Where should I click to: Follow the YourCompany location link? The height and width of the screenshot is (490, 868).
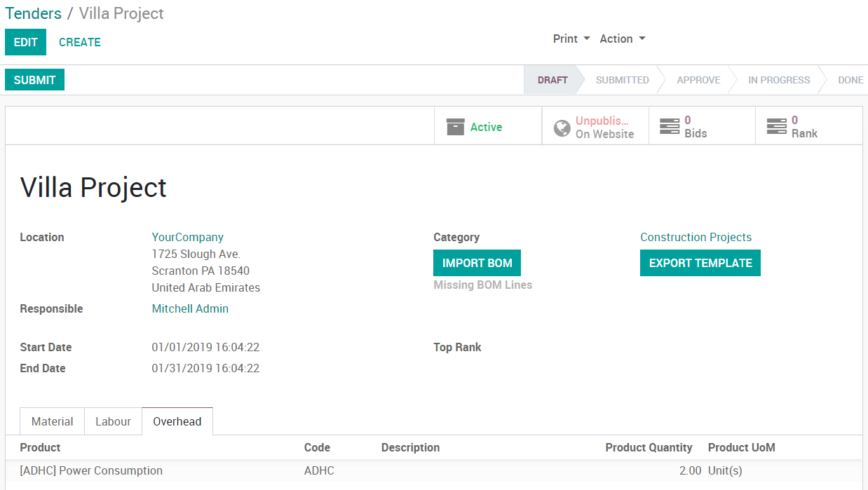coord(187,237)
